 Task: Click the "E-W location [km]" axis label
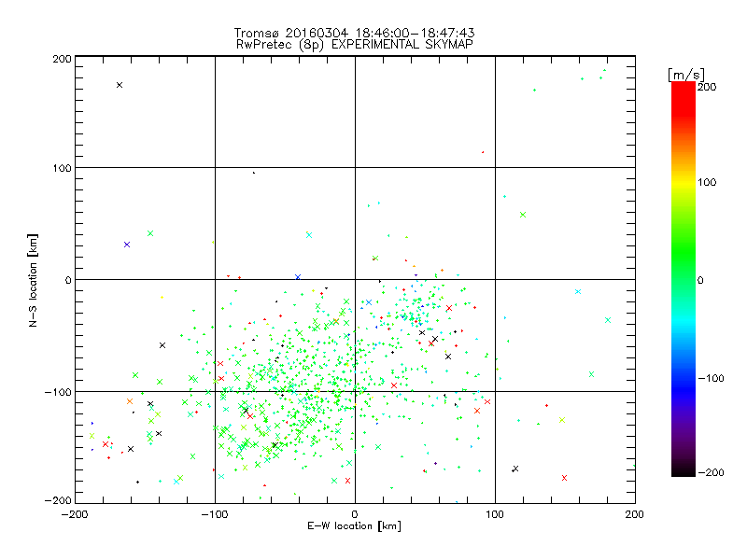[354, 525]
